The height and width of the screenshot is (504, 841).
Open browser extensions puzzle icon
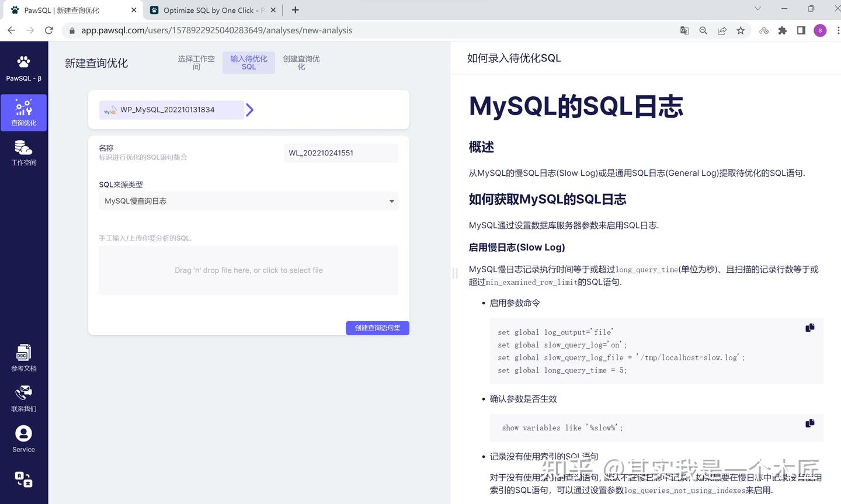(782, 30)
